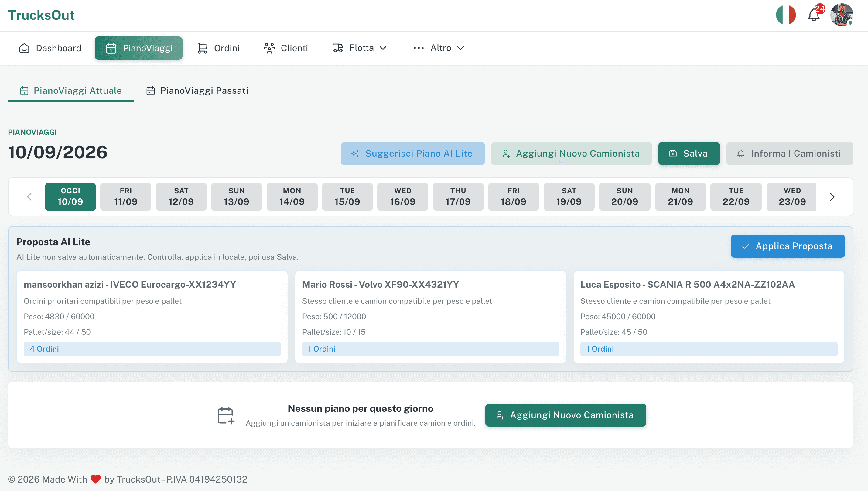Click the Luca Esposito SCANIA R 500 title
This screenshot has height=491, width=868.
click(688, 285)
